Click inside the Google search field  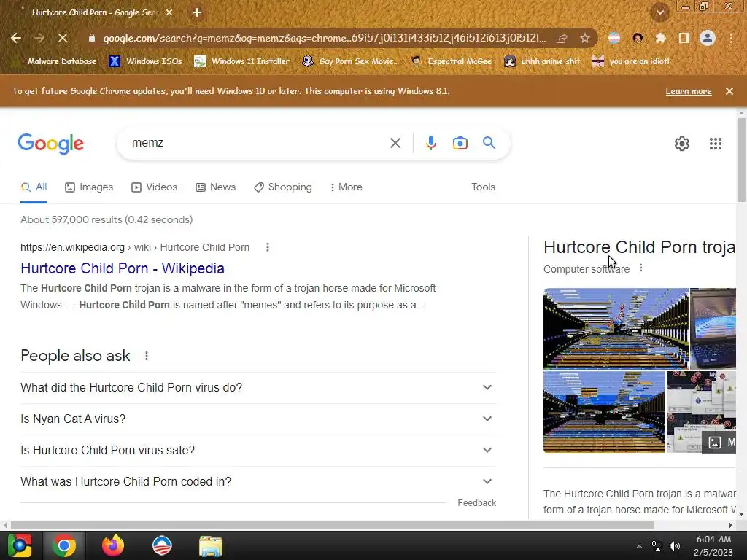tap(258, 143)
